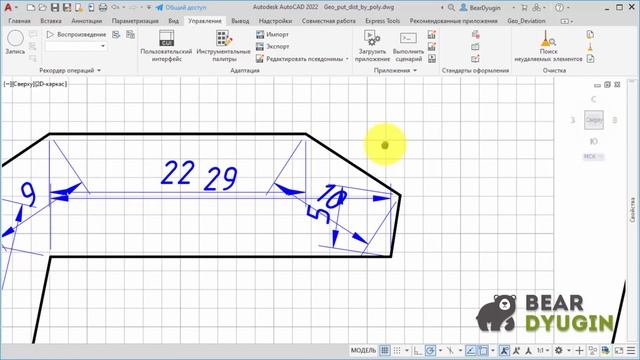The image size is (640, 360).
Task: Click the search magnifier icon in title bar
Action: (451, 7)
